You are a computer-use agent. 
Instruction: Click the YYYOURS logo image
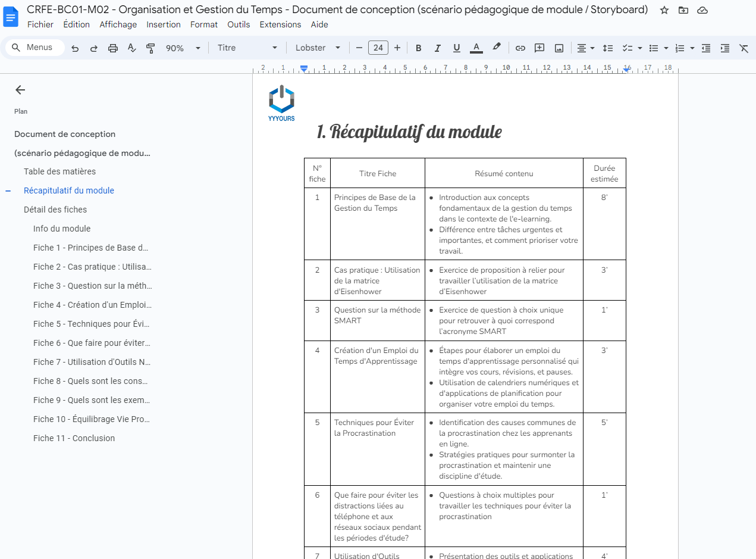tap(281, 104)
